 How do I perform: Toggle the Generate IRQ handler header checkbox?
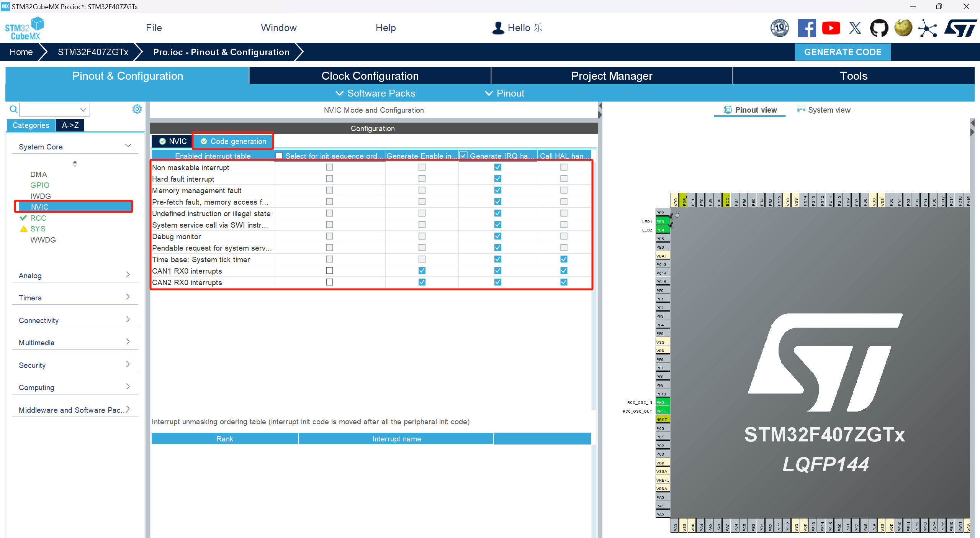[x=463, y=156]
